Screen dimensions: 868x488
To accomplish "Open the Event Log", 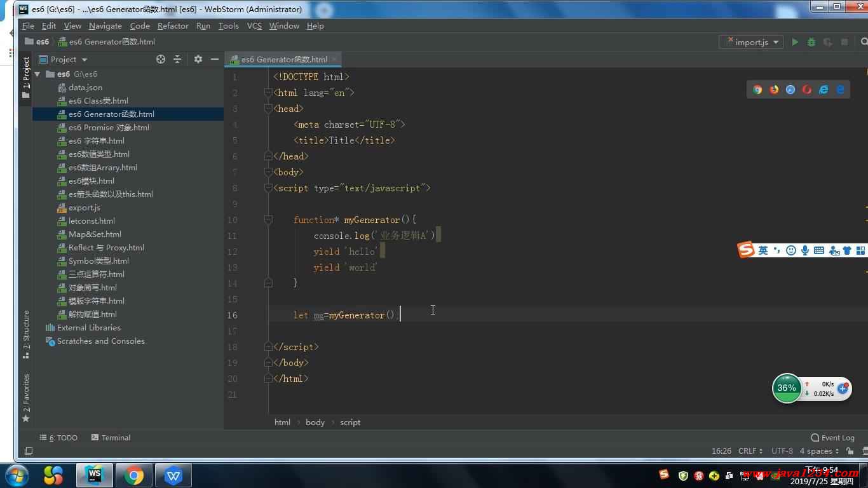I will click(832, 438).
